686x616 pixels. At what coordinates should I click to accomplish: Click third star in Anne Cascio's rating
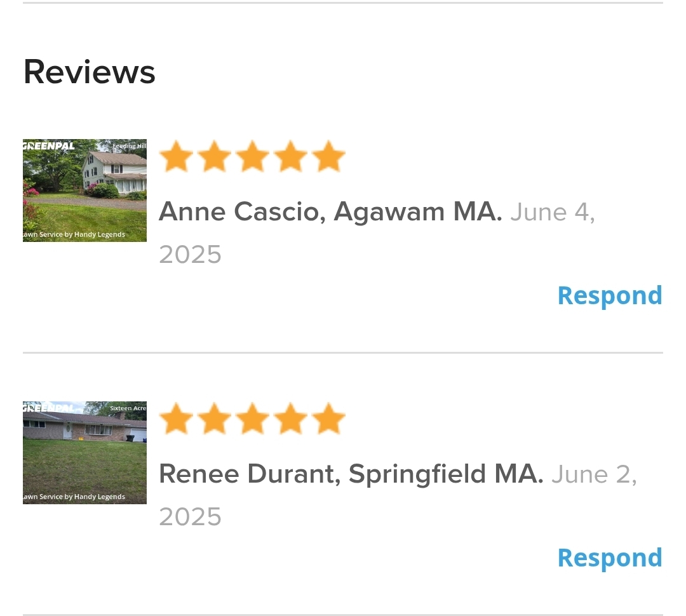[x=252, y=157]
